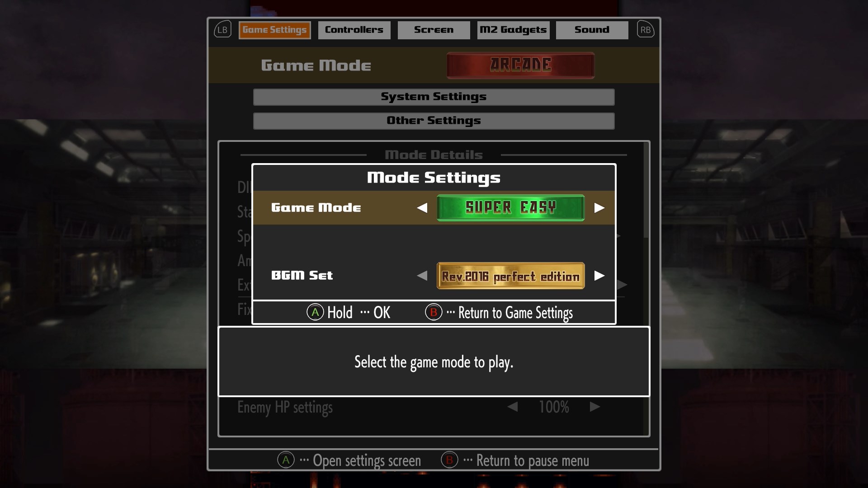Decrease Enemy HP settings percentage
The image size is (868, 488).
[x=512, y=407]
